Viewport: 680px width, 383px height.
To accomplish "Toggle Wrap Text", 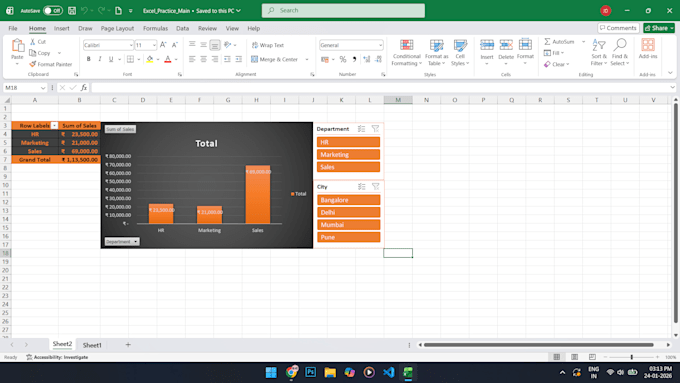I will (268, 45).
